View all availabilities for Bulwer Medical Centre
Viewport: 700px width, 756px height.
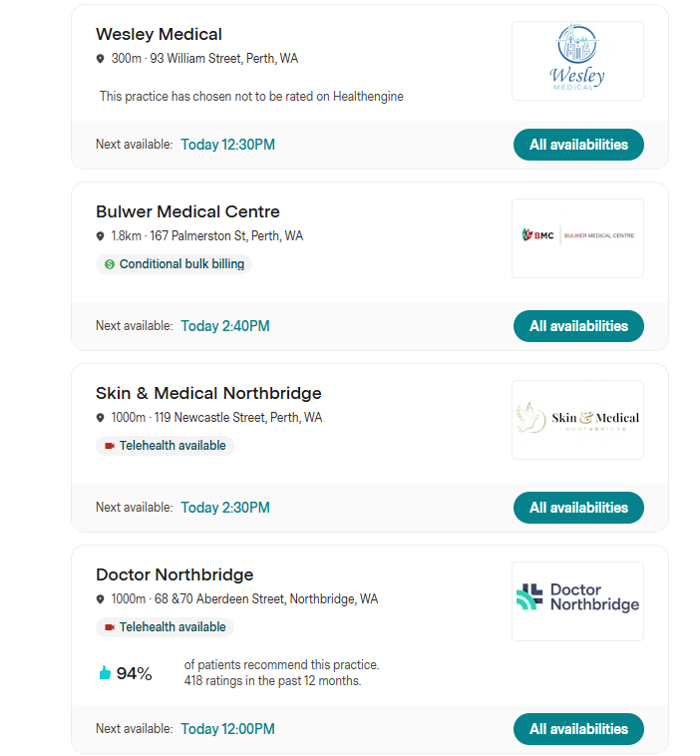[x=578, y=326]
